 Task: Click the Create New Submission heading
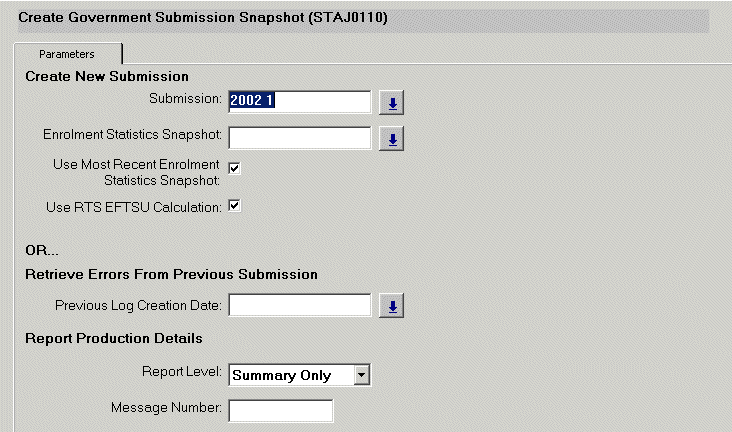pos(107,76)
